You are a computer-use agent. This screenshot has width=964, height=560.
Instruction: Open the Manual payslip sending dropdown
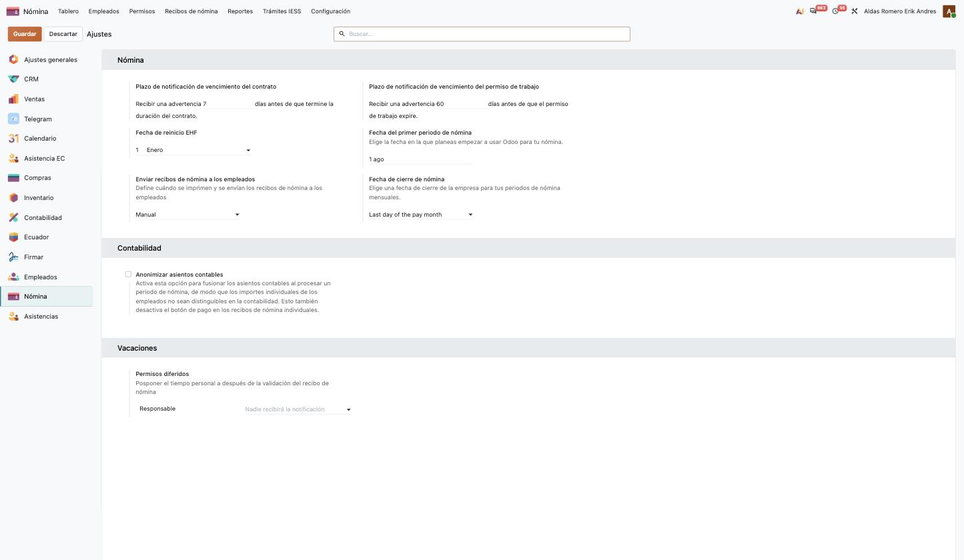pyautogui.click(x=187, y=215)
